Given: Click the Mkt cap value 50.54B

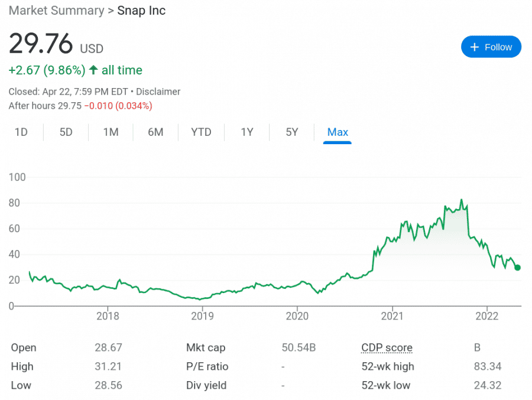Looking at the screenshot, I should click(x=299, y=347).
